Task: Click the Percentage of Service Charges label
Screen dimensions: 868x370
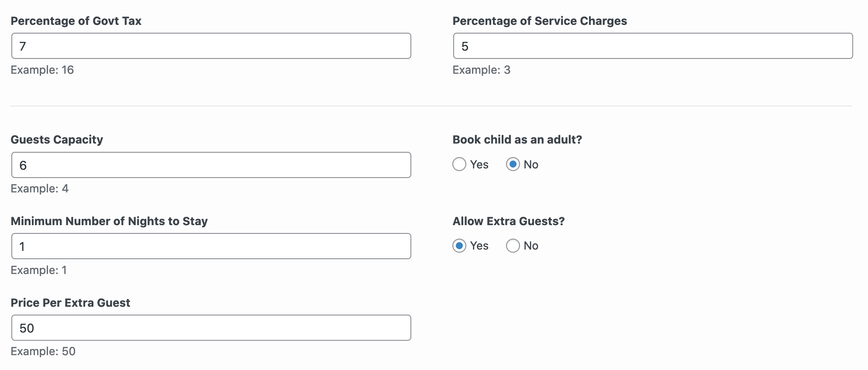Action: point(540,21)
